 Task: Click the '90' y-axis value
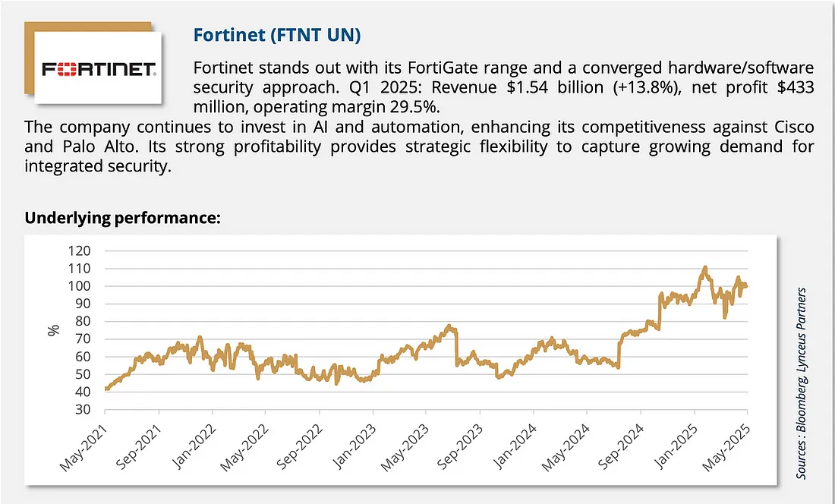tap(83, 304)
